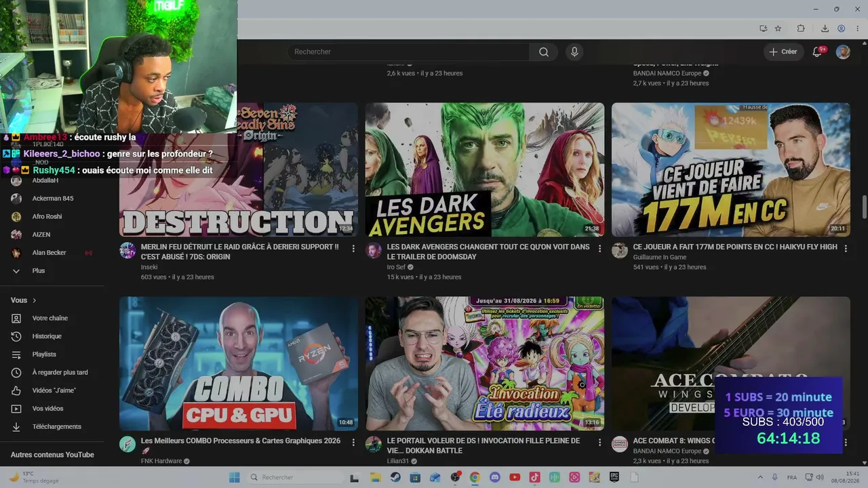The height and width of the screenshot is (488, 868).
Task: Play the Invocation Été radieux thumbnail
Action: point(485,363)
